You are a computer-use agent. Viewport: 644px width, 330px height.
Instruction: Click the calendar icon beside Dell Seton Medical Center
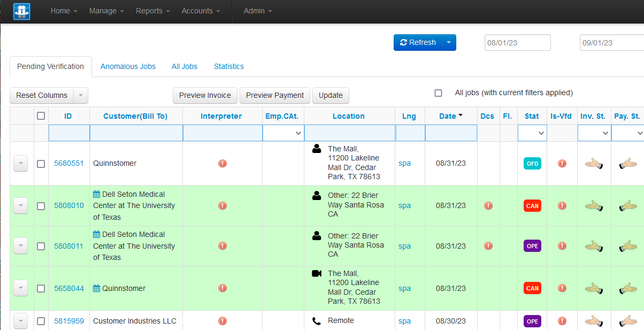(98, 194)
